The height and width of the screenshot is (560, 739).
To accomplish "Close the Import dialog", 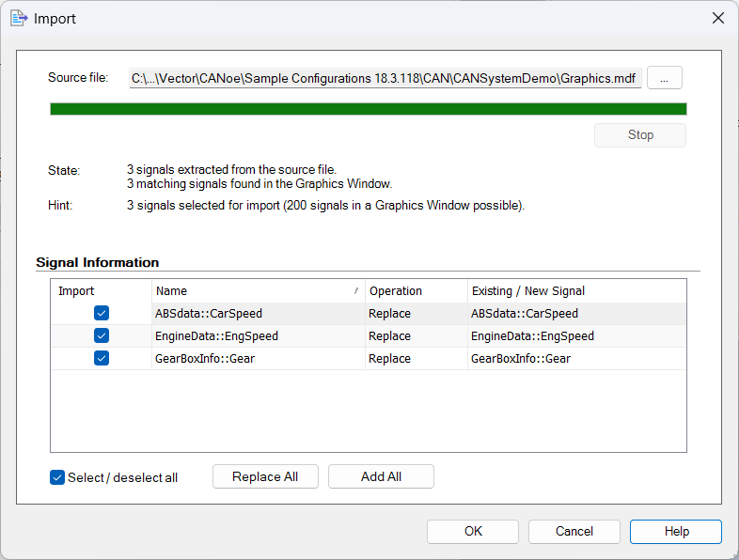I will click(x=717, y=19).
